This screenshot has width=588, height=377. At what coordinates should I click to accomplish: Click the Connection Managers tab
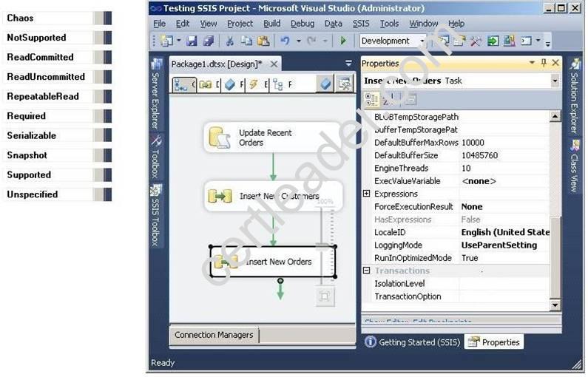[x=214, y=335]
